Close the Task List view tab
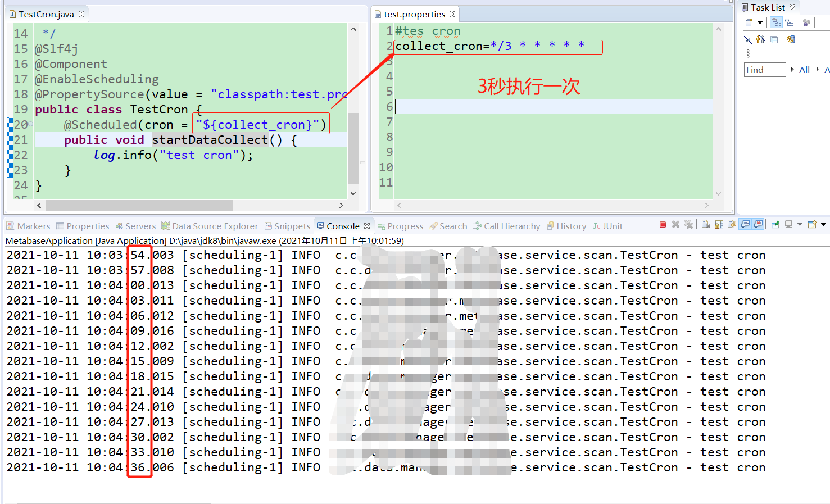 792,7
